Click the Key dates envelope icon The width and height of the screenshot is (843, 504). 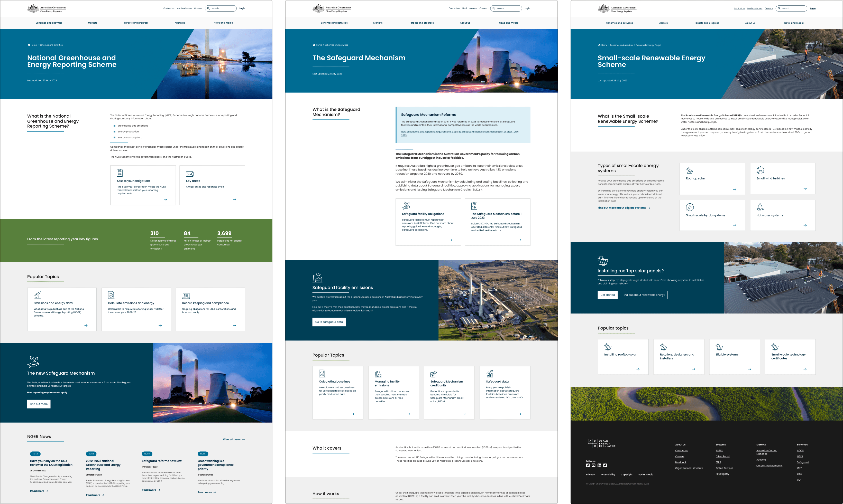(190, 174)
